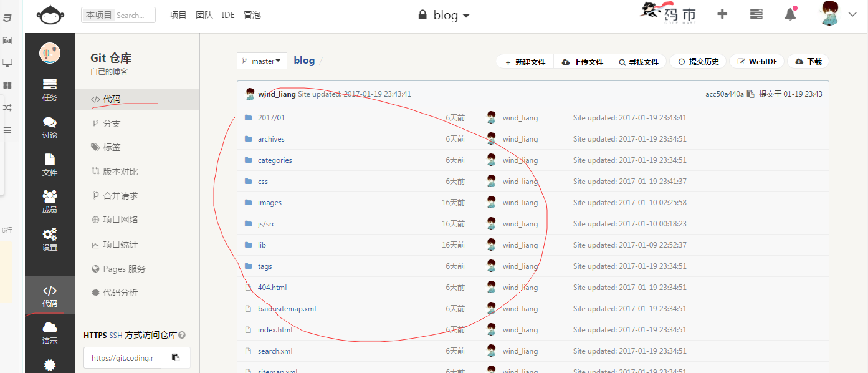868x373 pixels.
Task: Select the 分支 (Branches) menu item
Action: (112, 124)
